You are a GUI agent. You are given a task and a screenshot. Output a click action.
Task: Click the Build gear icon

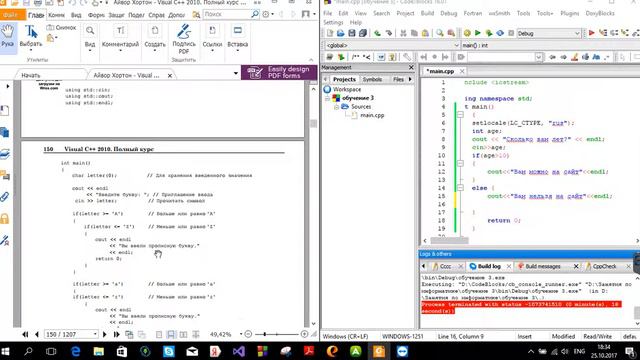[x=467, y=33]
